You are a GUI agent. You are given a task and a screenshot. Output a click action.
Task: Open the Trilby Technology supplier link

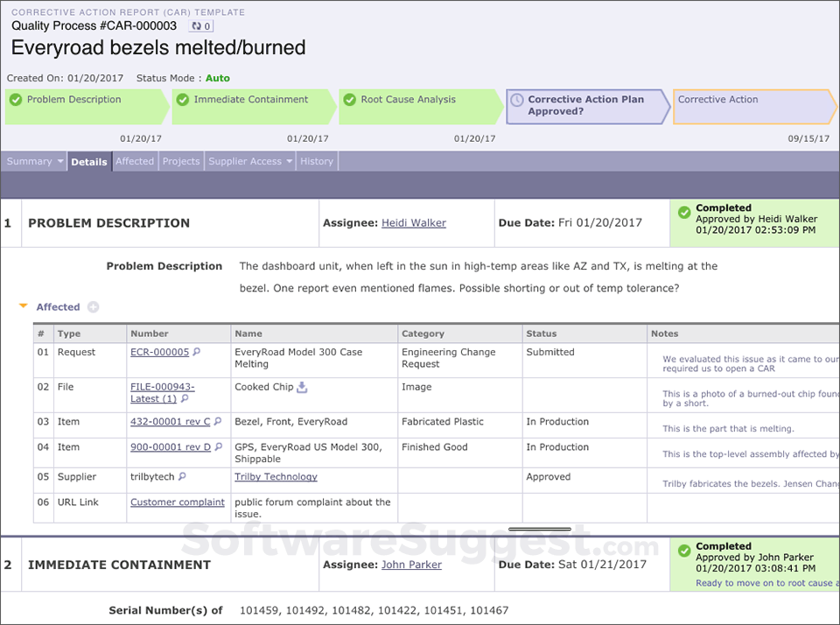pos(276,477)
